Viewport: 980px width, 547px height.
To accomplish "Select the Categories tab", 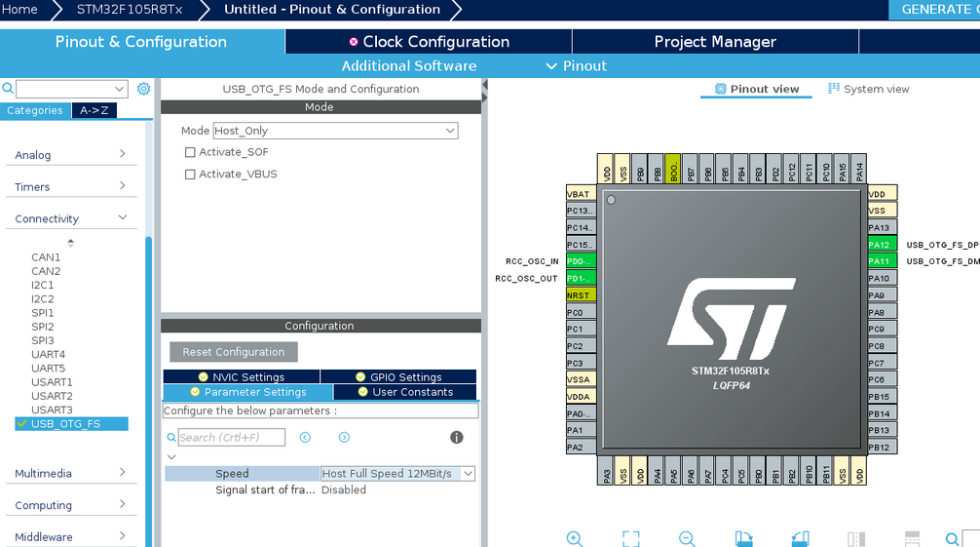I will pos(35,110).
